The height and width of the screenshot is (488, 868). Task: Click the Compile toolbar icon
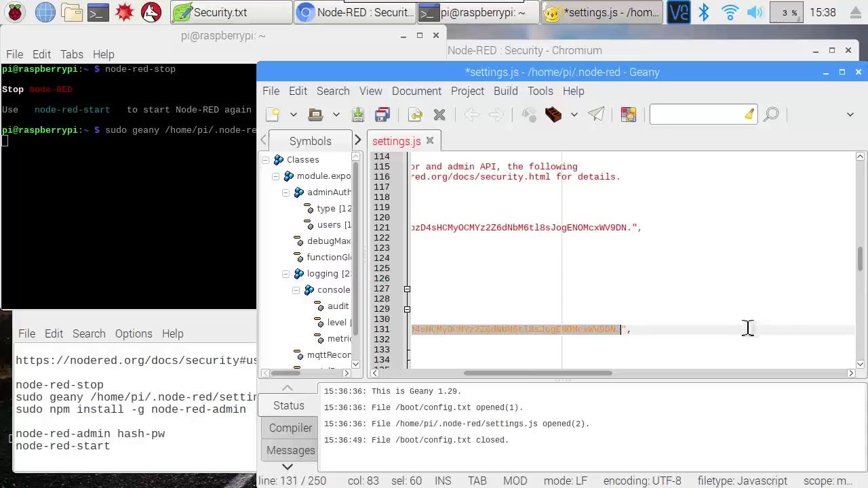(x=529, y=115)
